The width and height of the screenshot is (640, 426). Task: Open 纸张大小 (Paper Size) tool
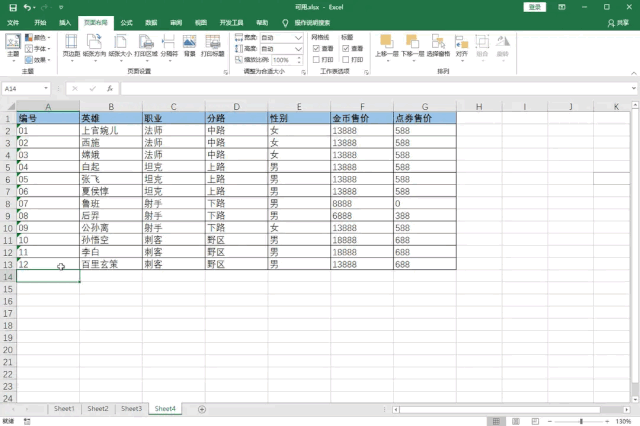[x=120, y=46]
